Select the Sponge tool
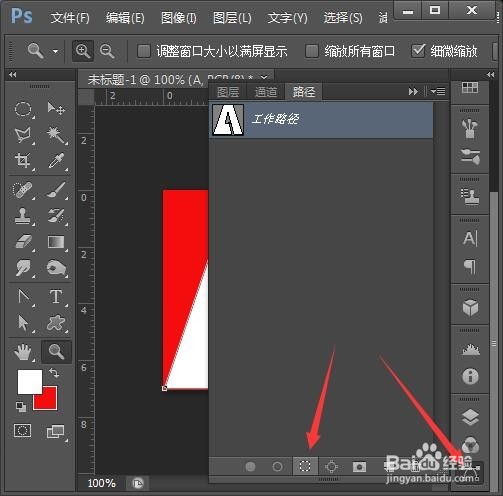The height and width of the screenshot is (496, 503). coord(56,268)
